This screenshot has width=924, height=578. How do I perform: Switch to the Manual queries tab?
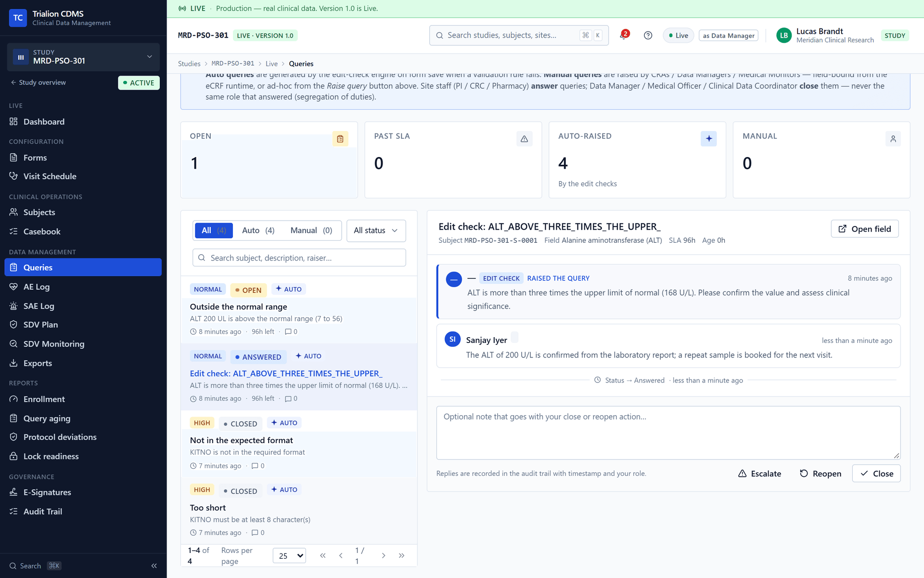point(311,231)
